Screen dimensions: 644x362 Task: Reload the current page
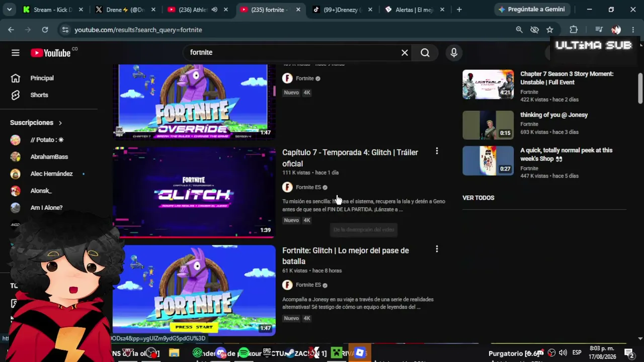tap(45, 30)
